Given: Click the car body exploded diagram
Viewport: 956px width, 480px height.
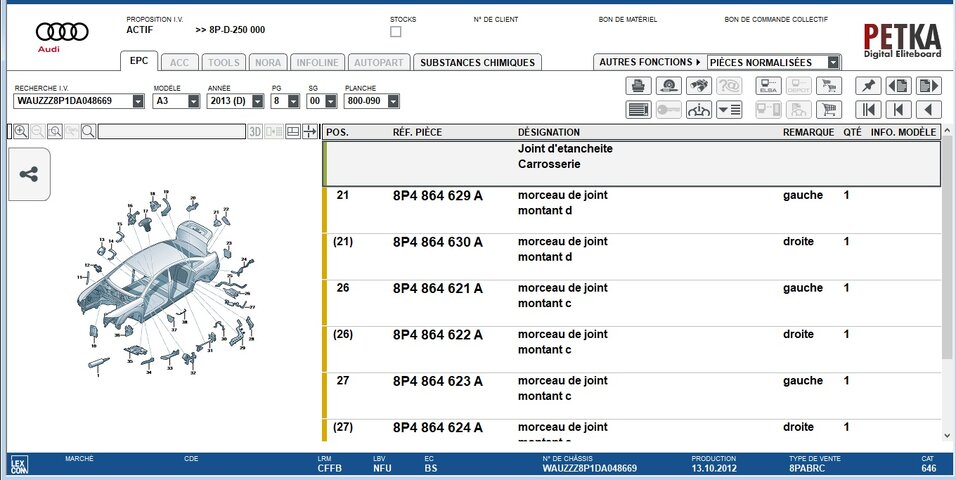Looking at the screenshot, I should (166, 283).
